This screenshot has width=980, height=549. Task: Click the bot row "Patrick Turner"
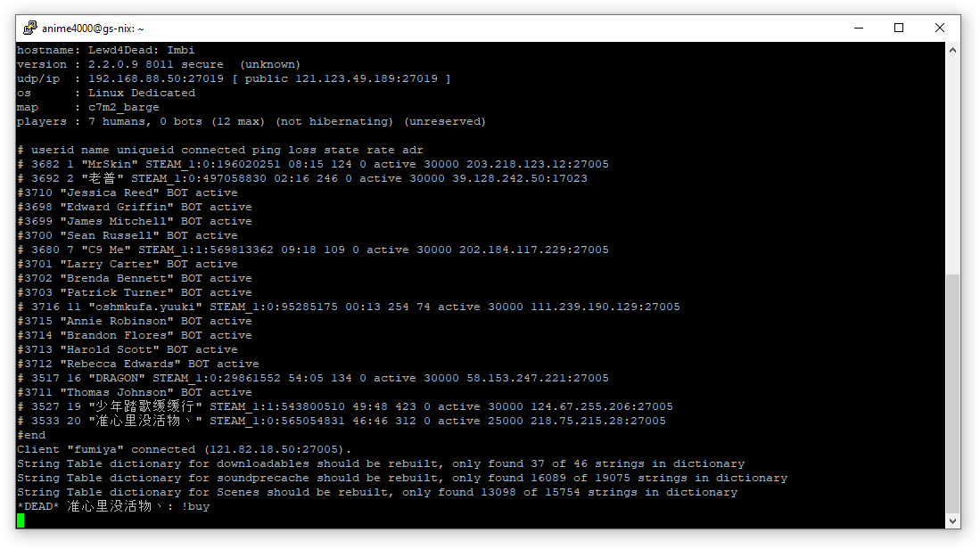[135, 293]
